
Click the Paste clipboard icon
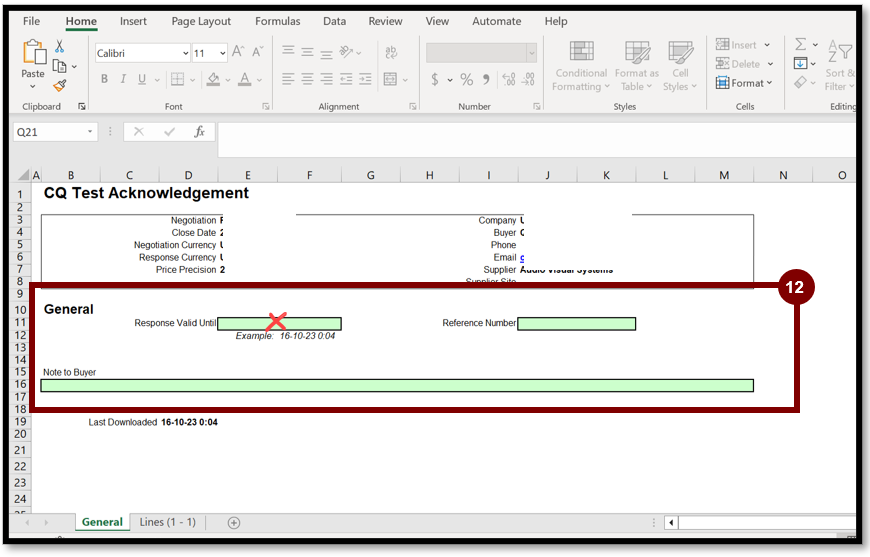[x=33, y=58]
